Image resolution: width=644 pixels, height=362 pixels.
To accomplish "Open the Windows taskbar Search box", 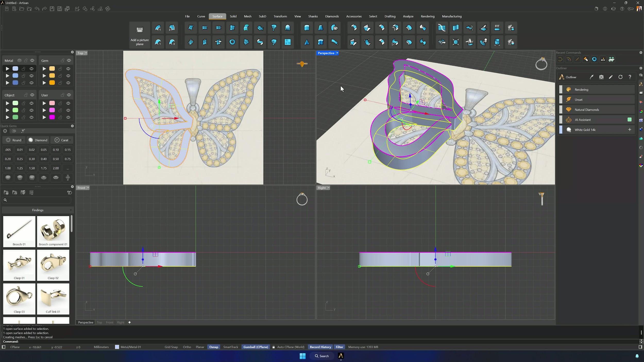I will point(322,356).
